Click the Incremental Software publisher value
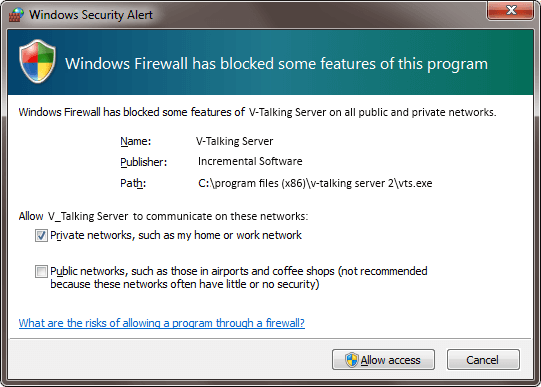The width and height of the screenshot is (541, 387). pos(250,161)
